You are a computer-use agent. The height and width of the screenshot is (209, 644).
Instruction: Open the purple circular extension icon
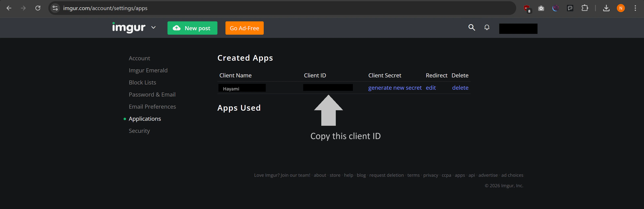coord(555,8)
